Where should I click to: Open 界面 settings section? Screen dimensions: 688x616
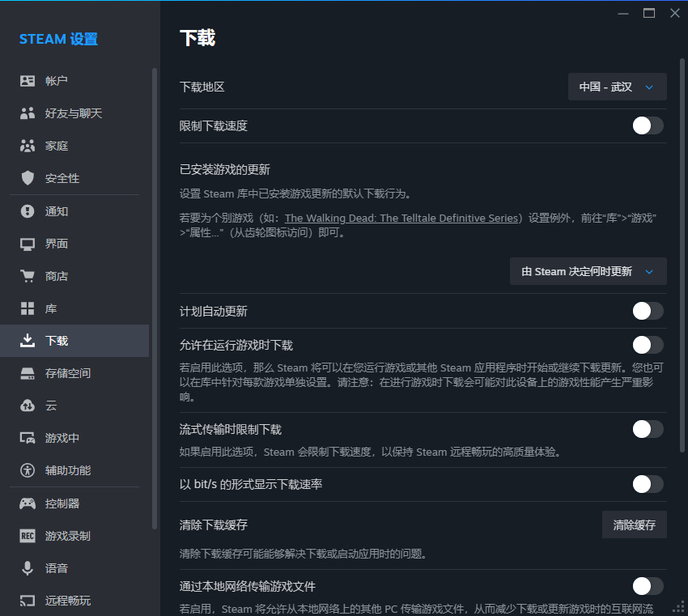coord(74,244)
